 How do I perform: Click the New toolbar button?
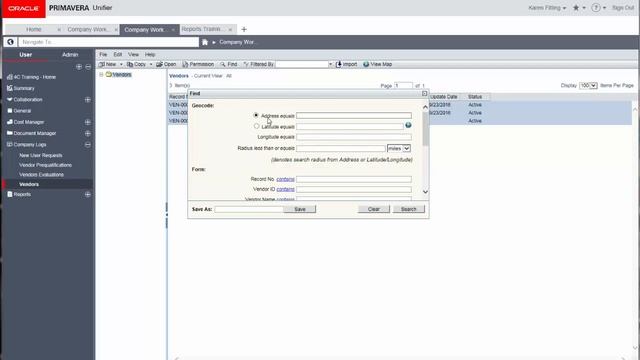(108, 64)
